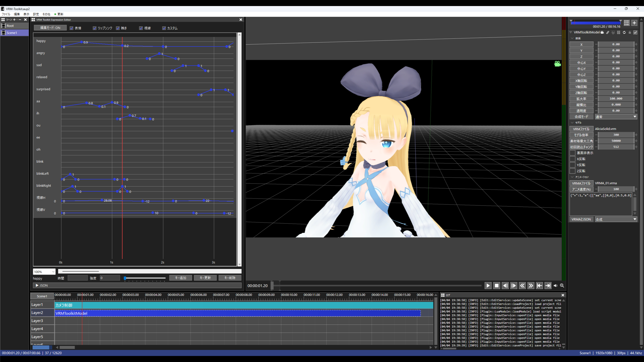The width and height of the screenshot is (644, 362).
Task: Toggle the カスタム checkbox
Action: tap(164, 28)
